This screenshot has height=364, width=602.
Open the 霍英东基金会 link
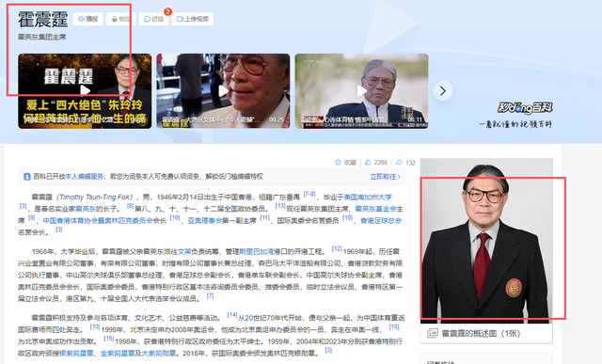(375, 209)
